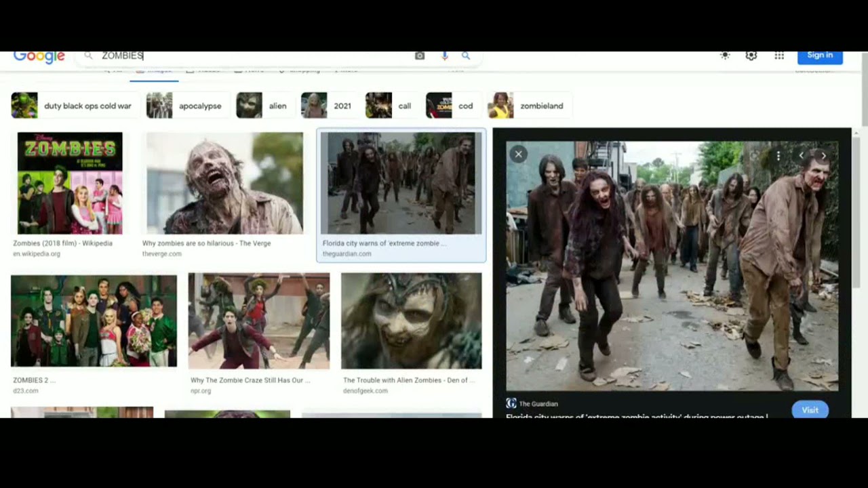Click The Guardian source in preview
Image resolution: width=868 pixels, height=488 pixels.
(x=532, y=404)
